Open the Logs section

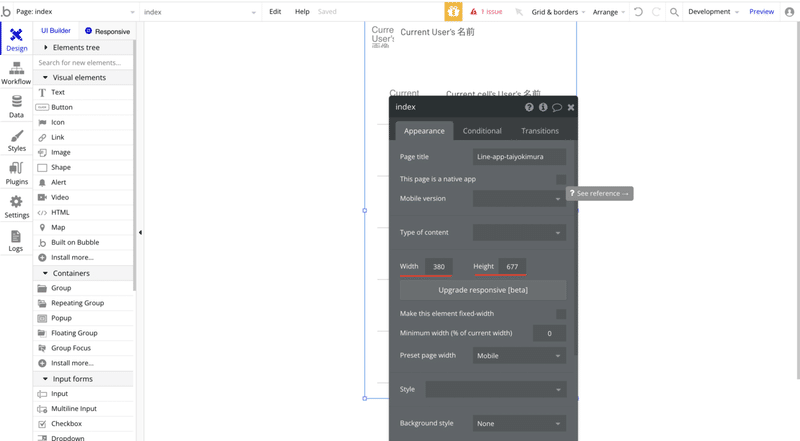(16, 240)
